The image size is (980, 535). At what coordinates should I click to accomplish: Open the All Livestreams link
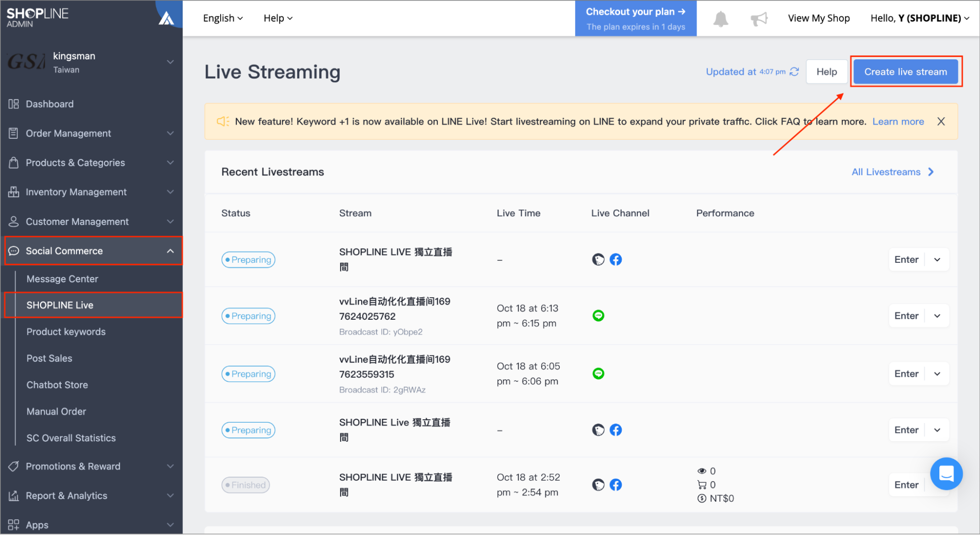(893, 172)
